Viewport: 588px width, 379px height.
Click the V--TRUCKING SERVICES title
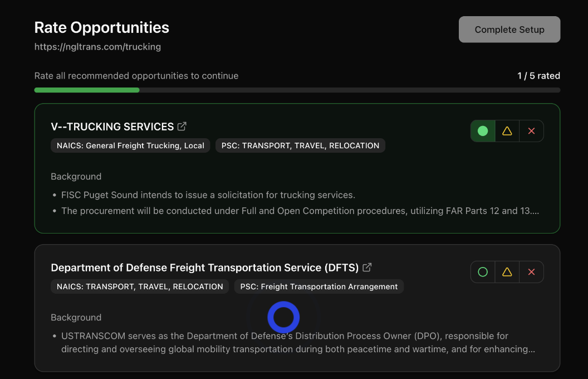(112, 127)
